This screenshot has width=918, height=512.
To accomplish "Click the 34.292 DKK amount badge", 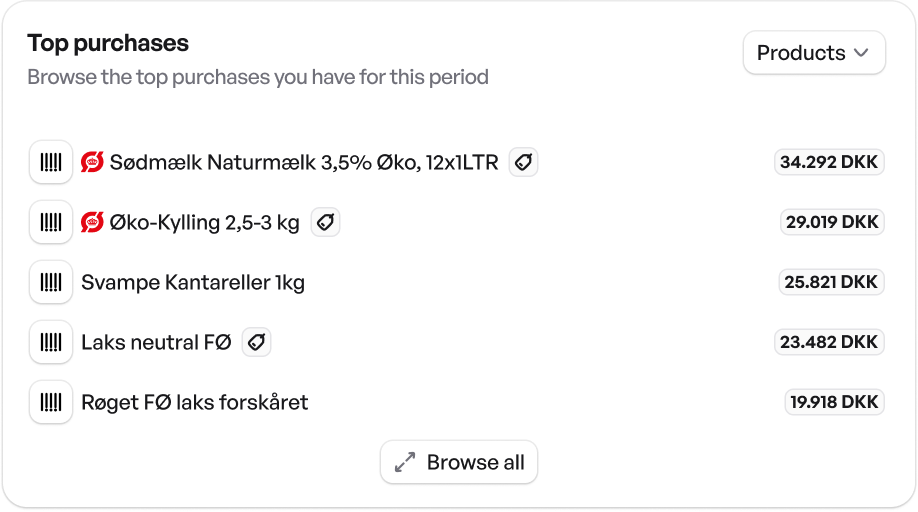I will [x=829, y=162].
